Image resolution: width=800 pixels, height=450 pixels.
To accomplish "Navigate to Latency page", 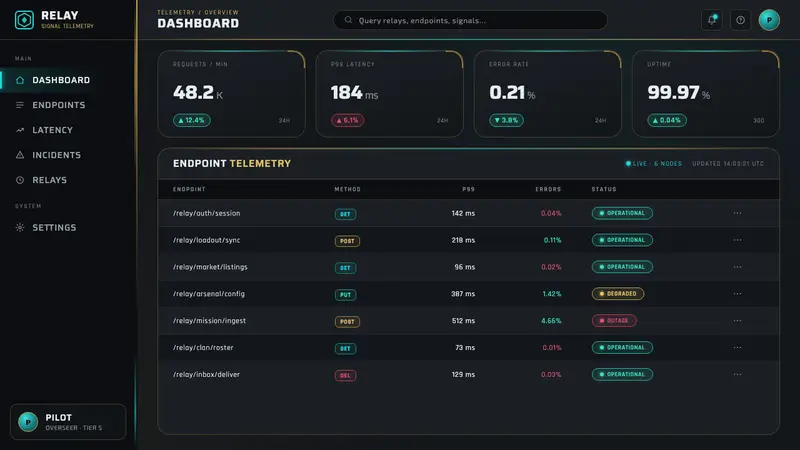I will (68, 130).
